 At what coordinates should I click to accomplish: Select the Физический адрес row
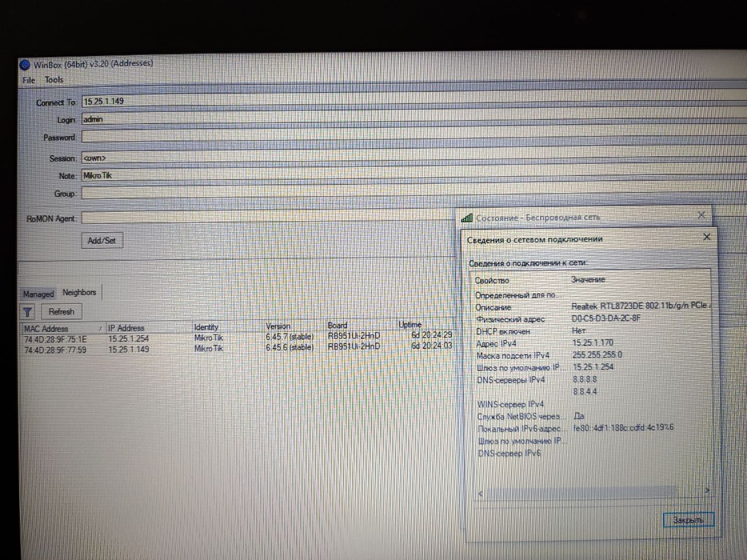click(x=592, y=318)
